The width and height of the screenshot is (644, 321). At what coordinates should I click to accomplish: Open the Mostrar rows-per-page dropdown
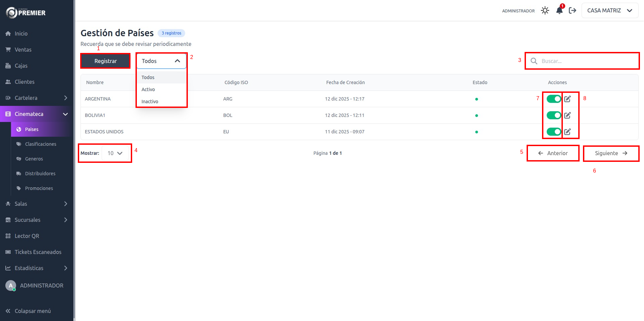point(115,153)
